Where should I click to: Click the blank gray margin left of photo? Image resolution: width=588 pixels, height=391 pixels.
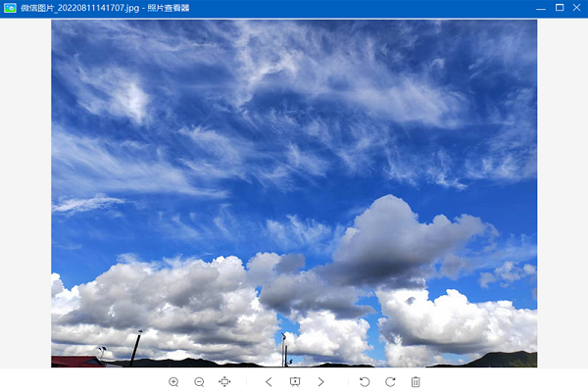pyautogui.click(x=25, y=193)
